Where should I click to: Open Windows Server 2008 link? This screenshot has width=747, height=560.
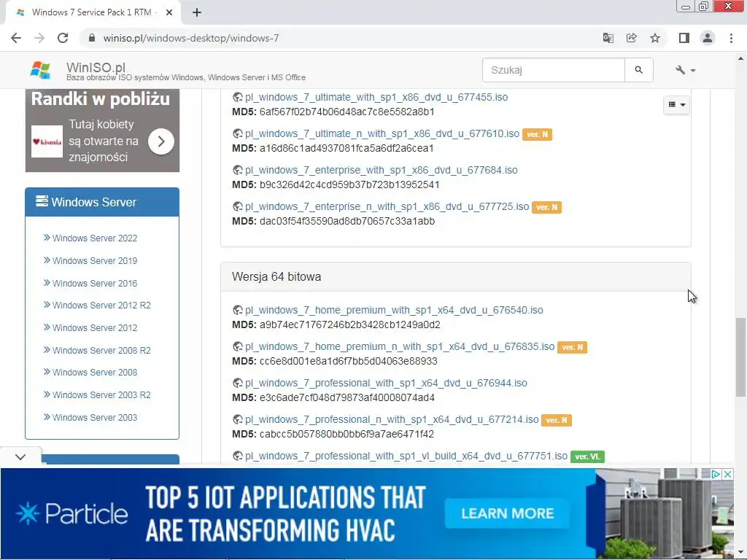94,373
